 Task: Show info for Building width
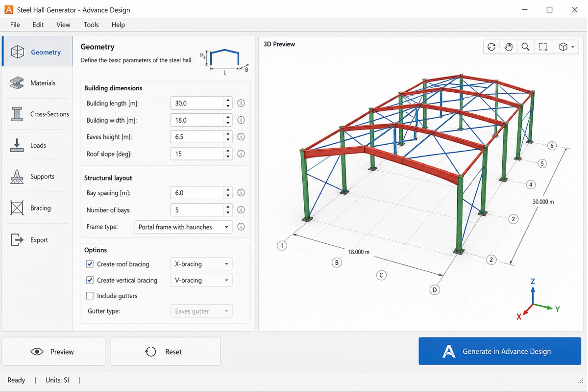click(x=241, y=120)
